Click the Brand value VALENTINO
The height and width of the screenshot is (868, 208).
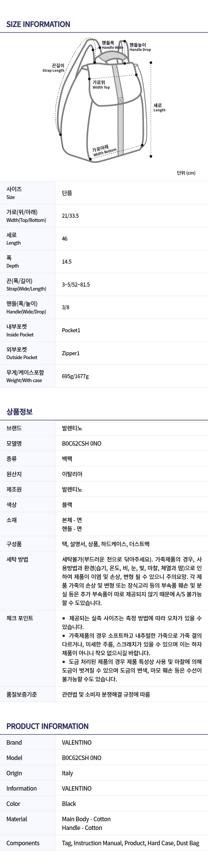coord(77,742)
